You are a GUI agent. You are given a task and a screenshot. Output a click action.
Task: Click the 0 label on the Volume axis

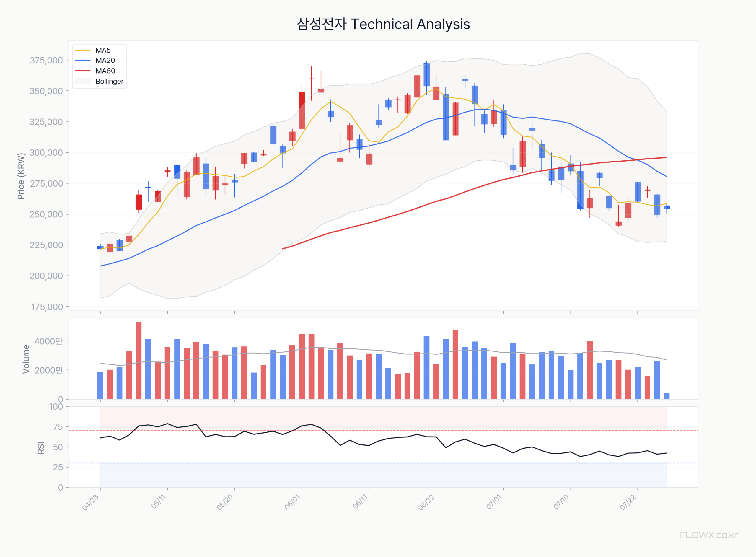pyautogui.click(x=61, y=399)
